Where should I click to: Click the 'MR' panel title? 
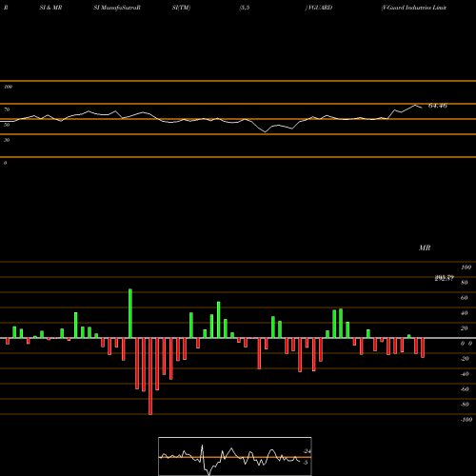[x=425, y=248]
